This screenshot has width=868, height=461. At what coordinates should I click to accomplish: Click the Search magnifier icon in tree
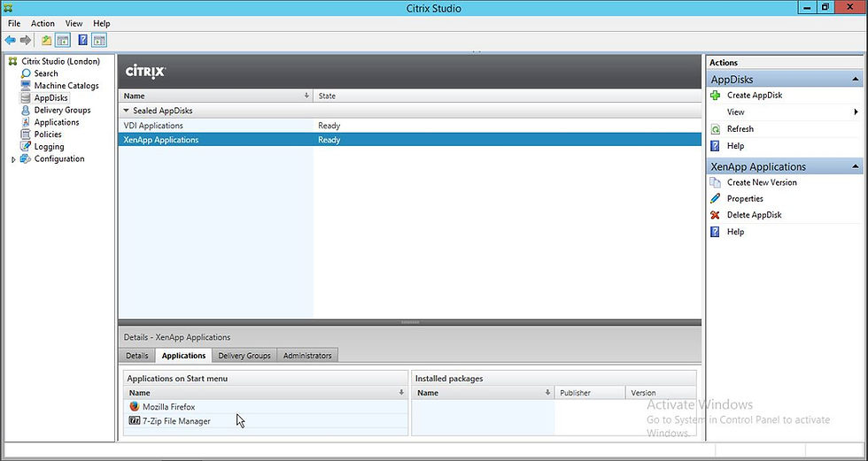click(x=26, y=73)
